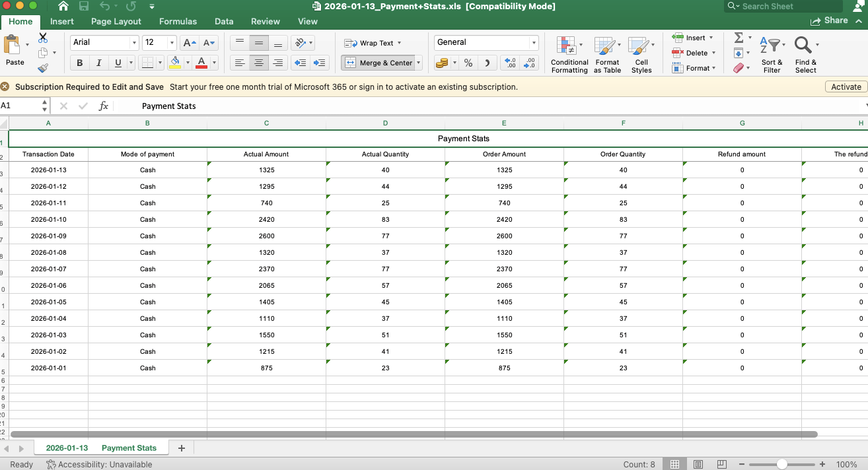Toggle Bold formatting
The width and height of the screenshot is (868, 470).
[80, 63]
